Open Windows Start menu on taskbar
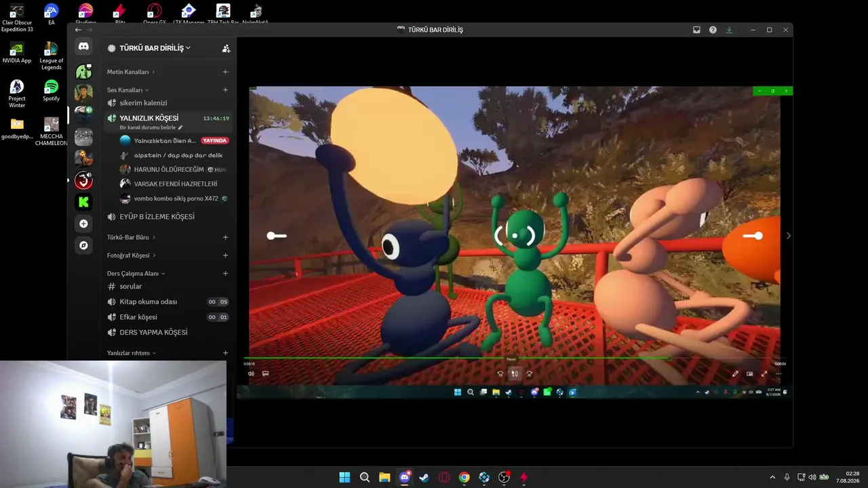This screenshot has width=868, height=488. 344,477
